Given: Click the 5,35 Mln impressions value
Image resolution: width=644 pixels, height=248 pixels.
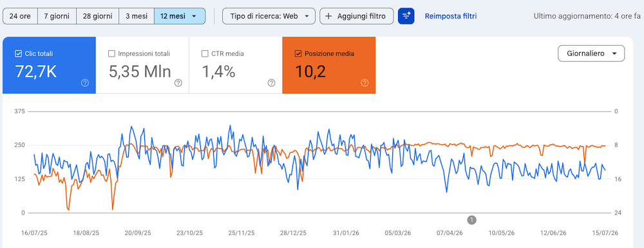Looking at the screenshot, I should pyautogui.click(x=140, y=72).
